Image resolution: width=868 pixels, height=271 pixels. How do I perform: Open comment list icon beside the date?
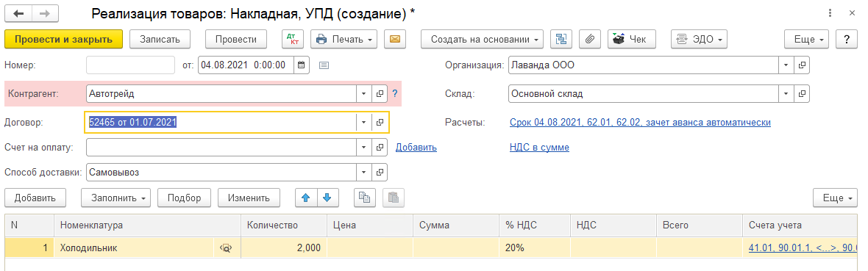[x=324, y=65]
